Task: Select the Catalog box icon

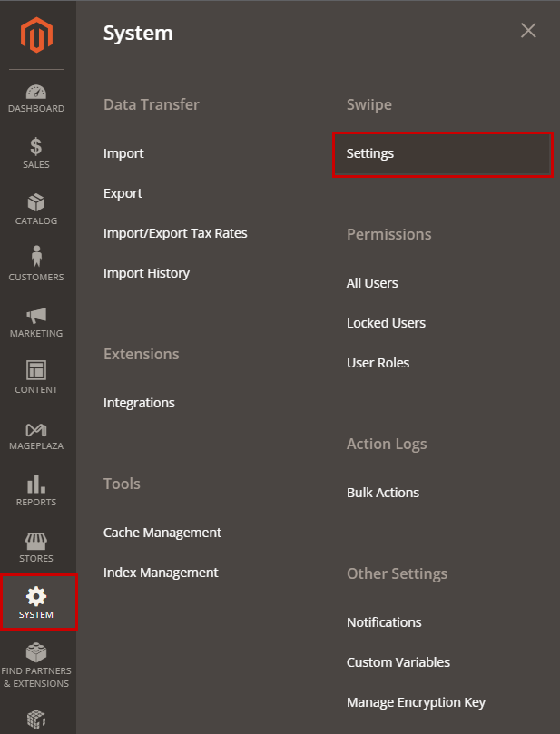Action: point(36,203)
